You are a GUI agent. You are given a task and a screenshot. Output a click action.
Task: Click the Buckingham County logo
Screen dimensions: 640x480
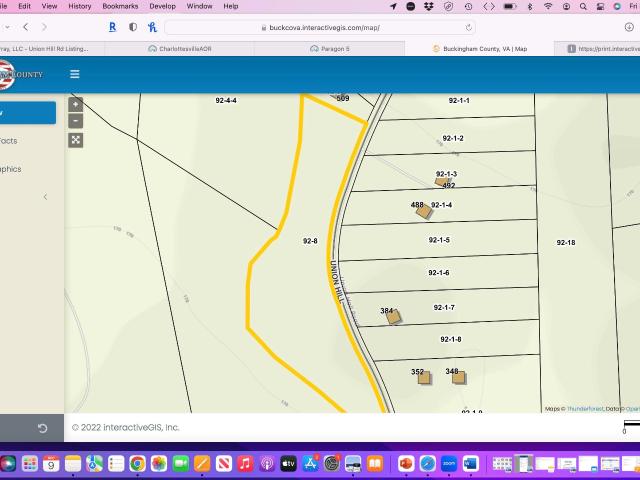[21, 74]
